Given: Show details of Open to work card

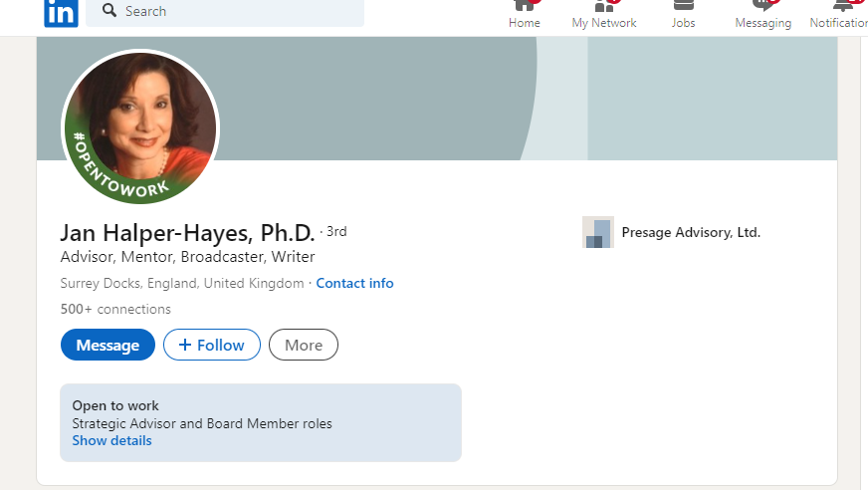Looking at the screenshot, I should coord(111,441).
